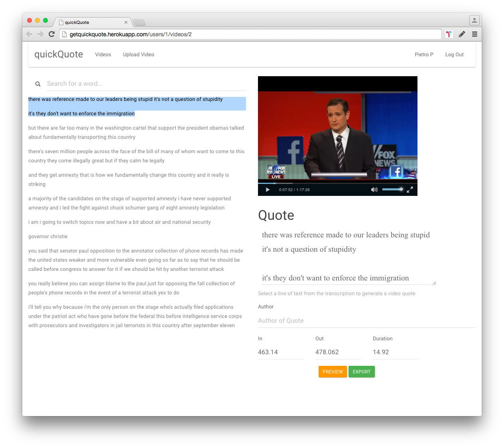Open the Videos page from the navbar

pyautogui.click(x=103, y=54)
